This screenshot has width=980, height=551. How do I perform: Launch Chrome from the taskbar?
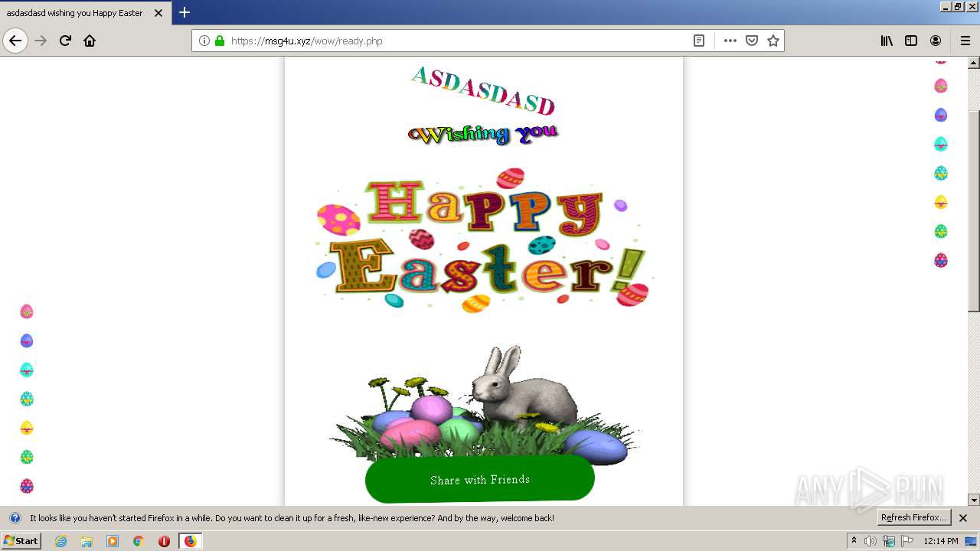pyautogui.click(x=138, y=541)
